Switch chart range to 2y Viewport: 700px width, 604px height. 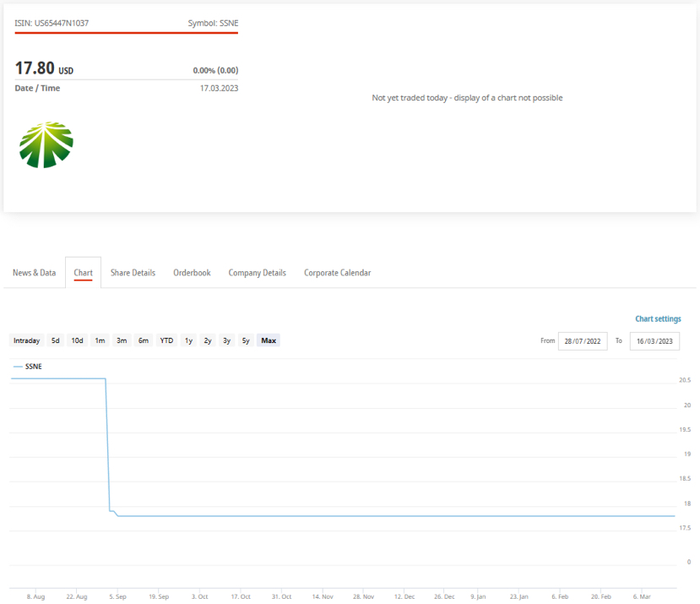pos(208,340)
